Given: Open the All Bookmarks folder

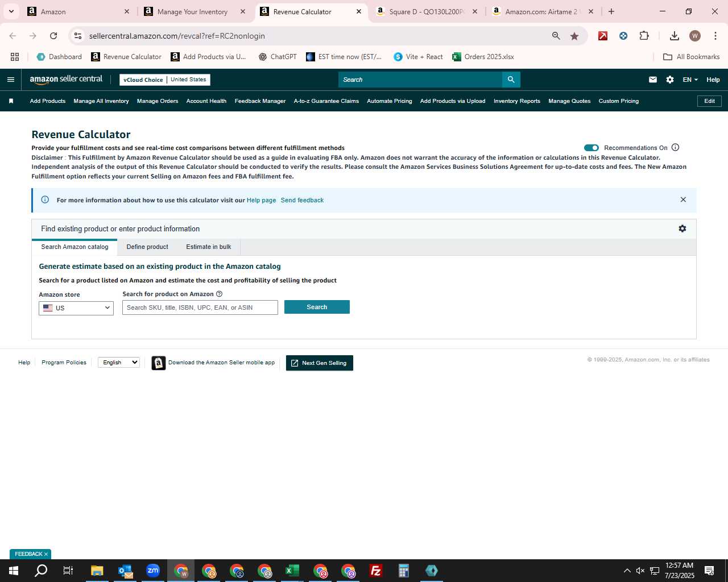Looking at the screenshot, I should click(x=692, y=57).
